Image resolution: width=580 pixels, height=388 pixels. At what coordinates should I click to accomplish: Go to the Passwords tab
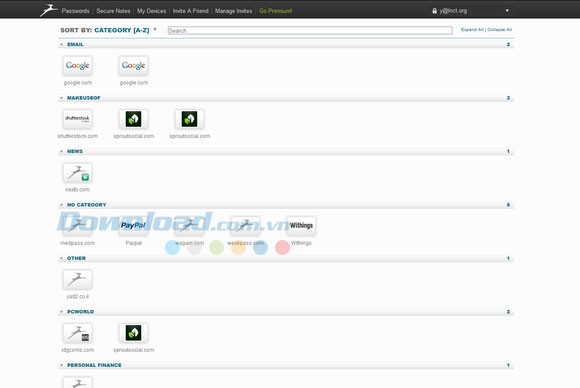(75, 11)
